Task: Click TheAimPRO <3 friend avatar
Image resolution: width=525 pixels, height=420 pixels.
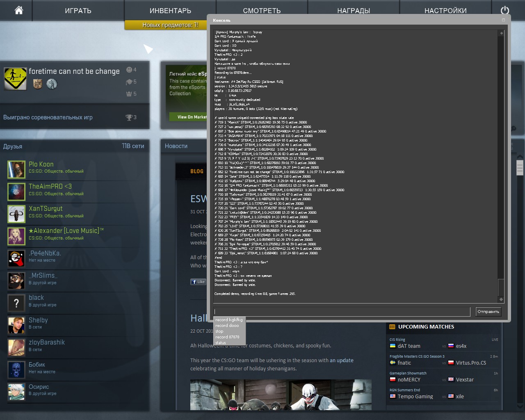Action: [16, 192]
